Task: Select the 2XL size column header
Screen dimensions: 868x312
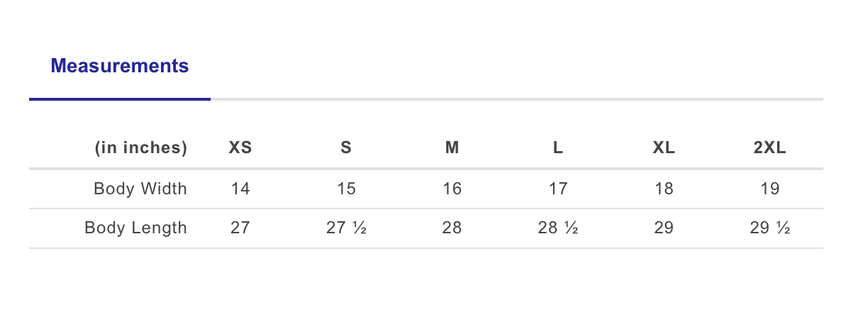Action: tap(770, 148)
